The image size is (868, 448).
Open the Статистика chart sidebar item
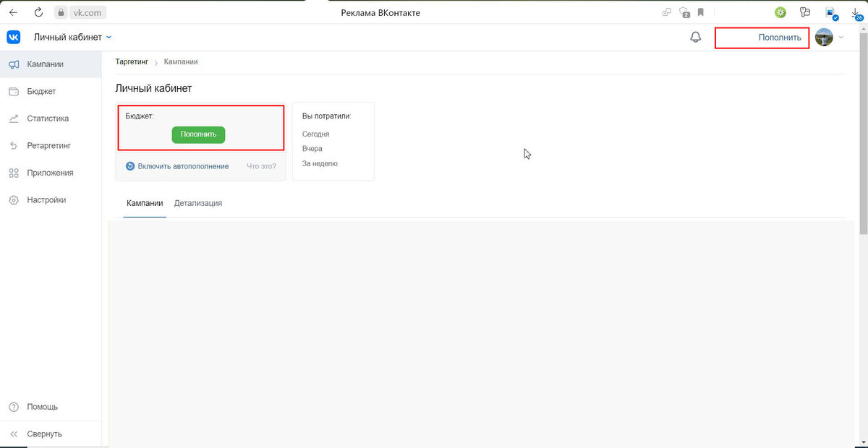(51, 119)
